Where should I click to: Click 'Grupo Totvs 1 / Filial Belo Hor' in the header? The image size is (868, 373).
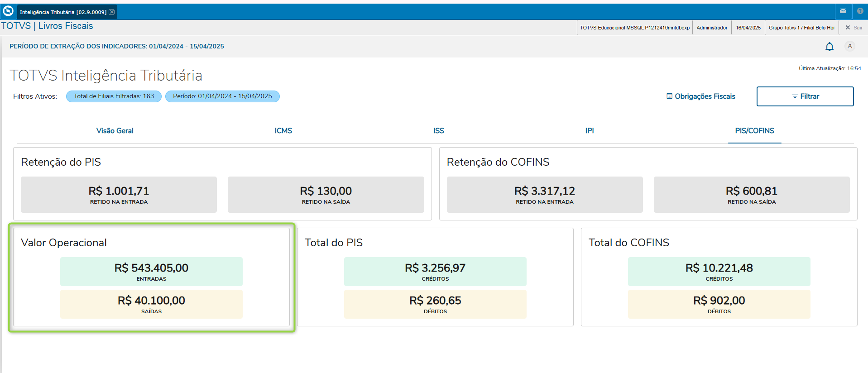pyautogui.click(x=802, y=28)
